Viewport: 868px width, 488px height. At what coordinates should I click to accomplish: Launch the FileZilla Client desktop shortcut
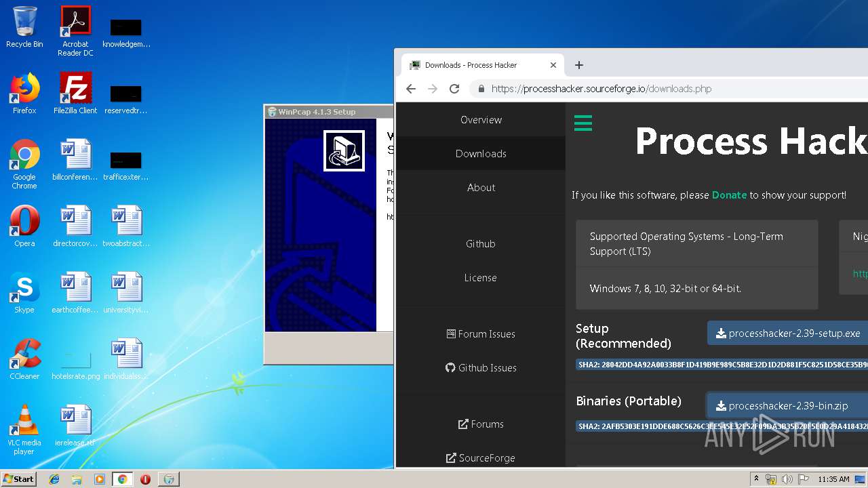75,94
